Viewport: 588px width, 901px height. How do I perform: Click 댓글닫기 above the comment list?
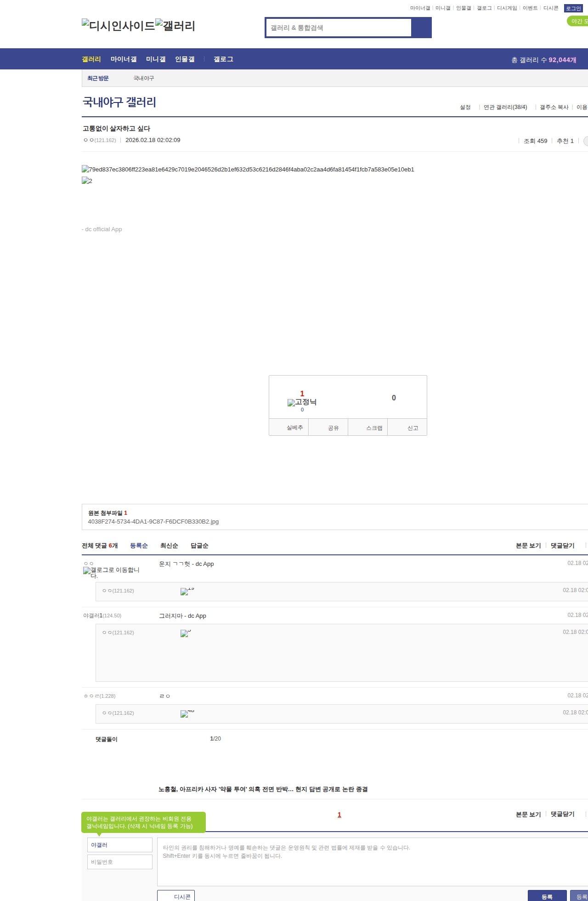click(563, 546)
